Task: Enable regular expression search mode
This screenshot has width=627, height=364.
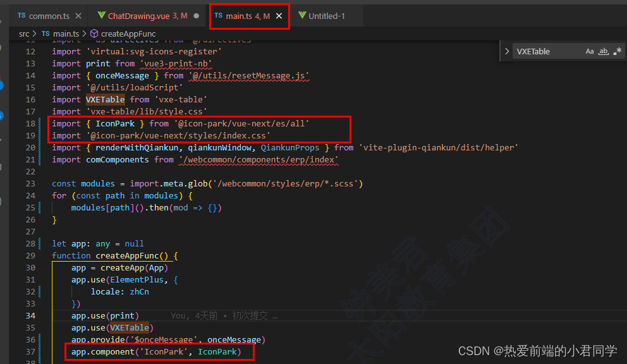Action: (x=618, y=51)
